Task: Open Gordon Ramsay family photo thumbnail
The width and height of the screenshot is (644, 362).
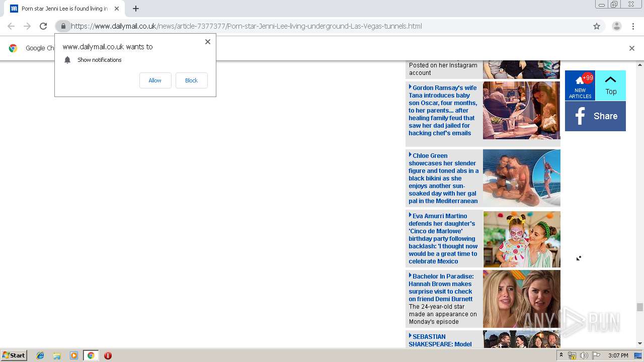Action: tap(521, 110)
